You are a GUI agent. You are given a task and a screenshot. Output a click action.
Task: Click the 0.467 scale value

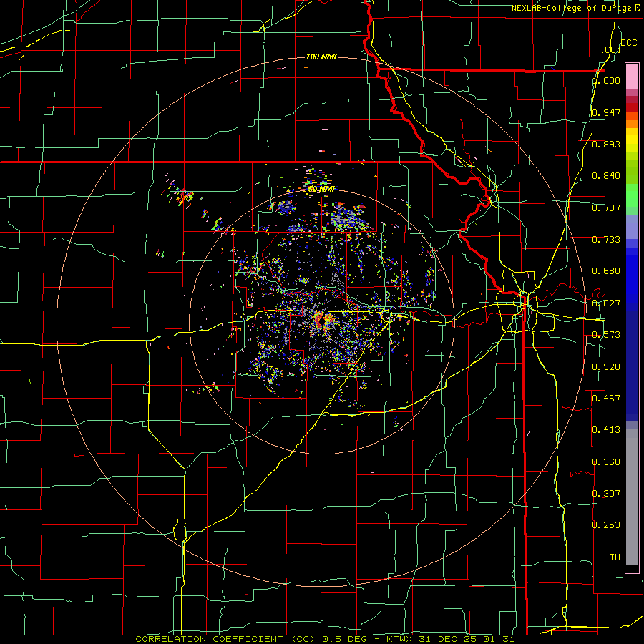coord(606,399)
